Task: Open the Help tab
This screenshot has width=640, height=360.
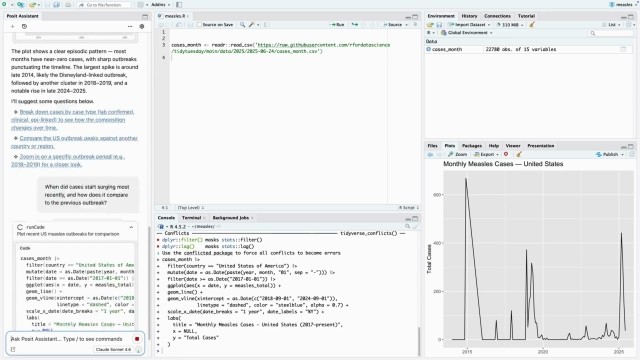Action: click(493, 146)
